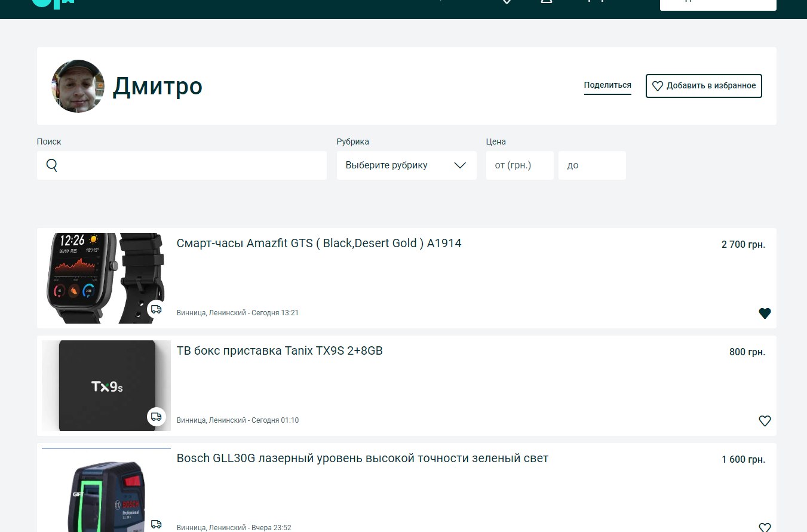Click Дмитро's round profile avatar
This screenshot has width=807, height=532.
pos(78,86)
